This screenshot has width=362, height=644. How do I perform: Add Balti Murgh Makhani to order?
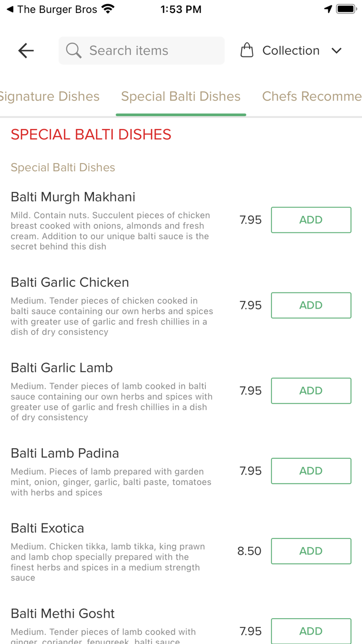point(311,220)
